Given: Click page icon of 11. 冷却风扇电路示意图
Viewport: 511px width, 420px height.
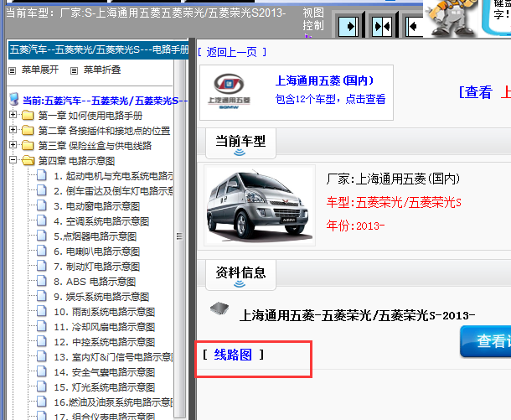Looking at the screenshot, I should click(42, 326).
